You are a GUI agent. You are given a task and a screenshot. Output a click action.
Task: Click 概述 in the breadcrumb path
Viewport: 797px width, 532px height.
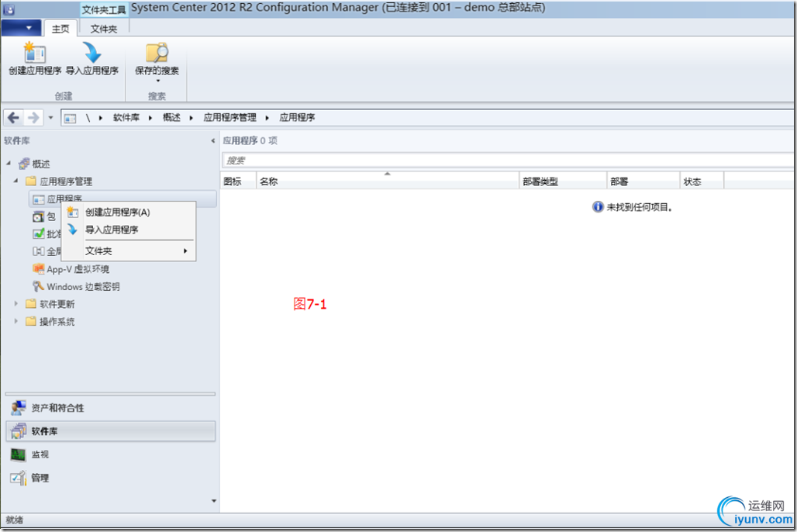point(171,117)
